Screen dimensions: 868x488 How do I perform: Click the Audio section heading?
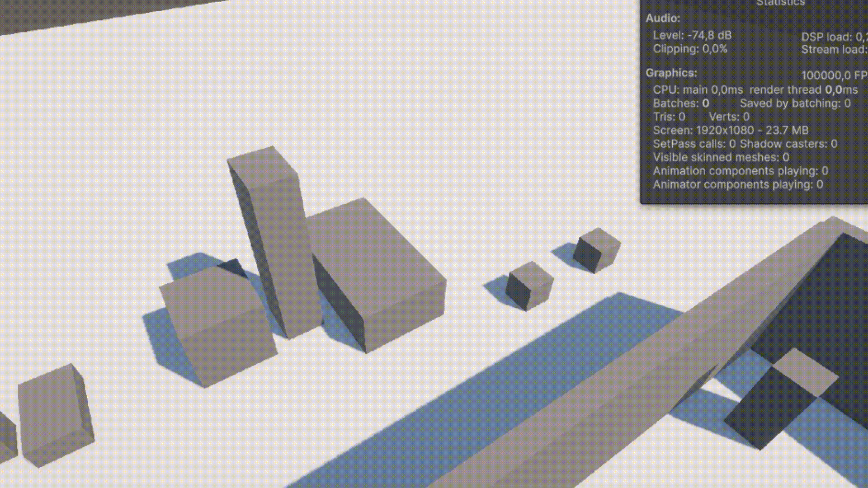(x=663, y=19)
